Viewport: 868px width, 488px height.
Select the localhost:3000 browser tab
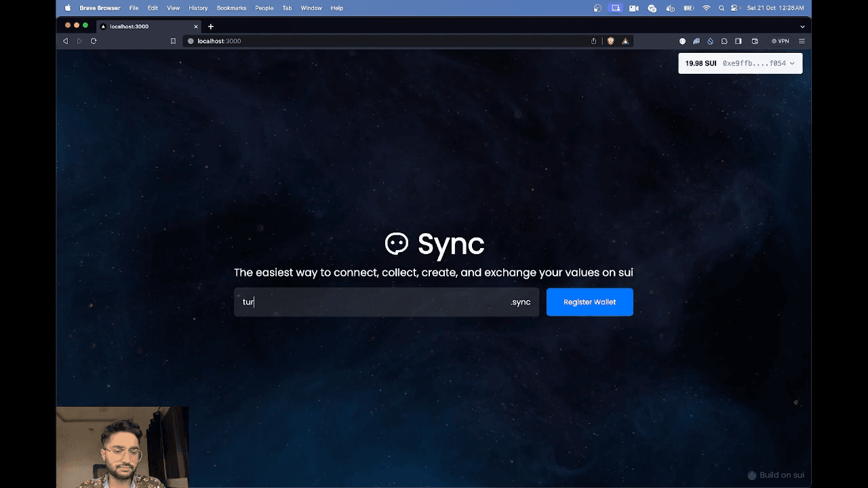[x=149, y=26]
